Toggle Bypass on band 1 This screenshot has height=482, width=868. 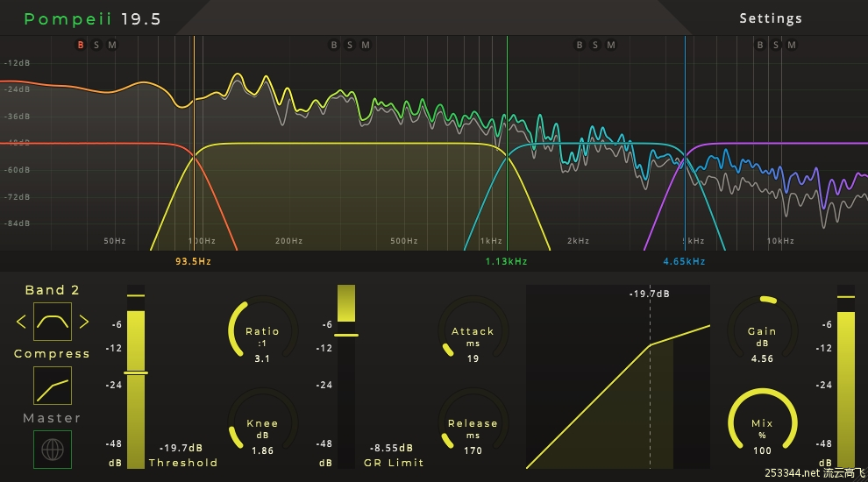coord(81,45)
